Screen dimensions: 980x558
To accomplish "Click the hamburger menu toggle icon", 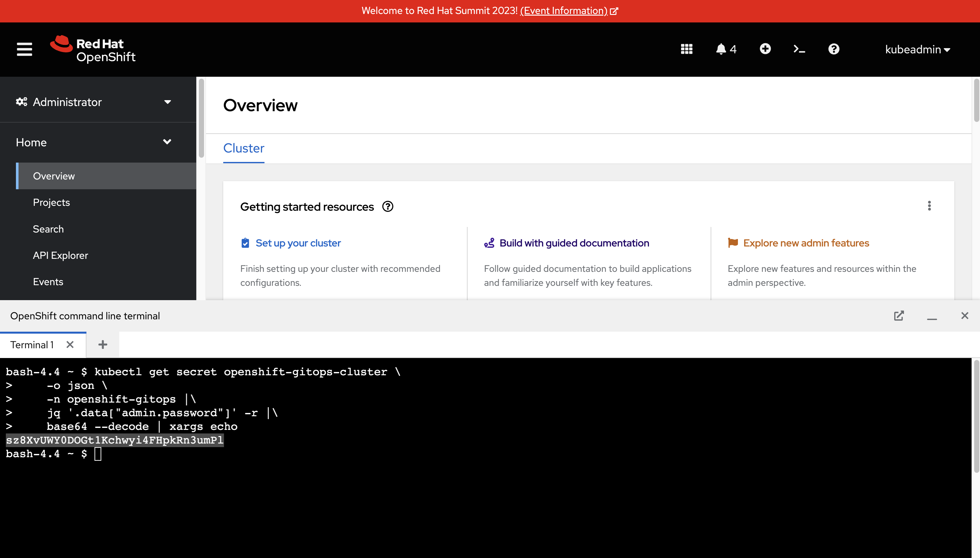I will pos(23,49).
